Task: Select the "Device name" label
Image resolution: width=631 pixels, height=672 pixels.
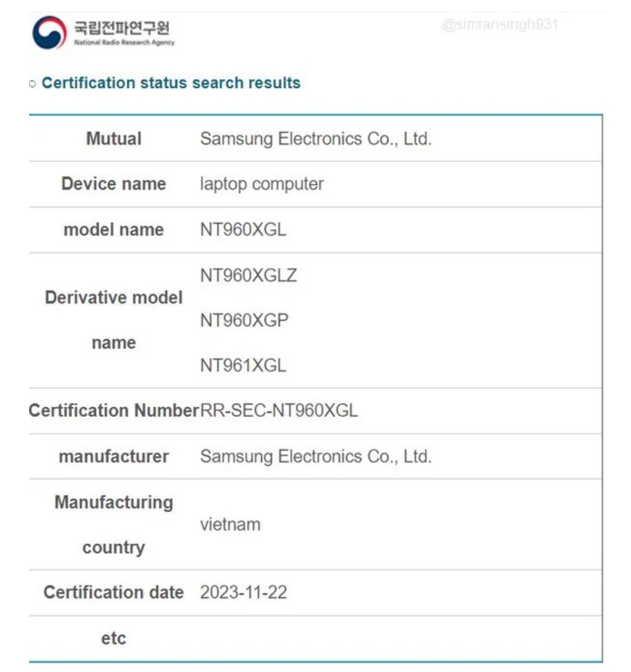Action: click(113, 184)
